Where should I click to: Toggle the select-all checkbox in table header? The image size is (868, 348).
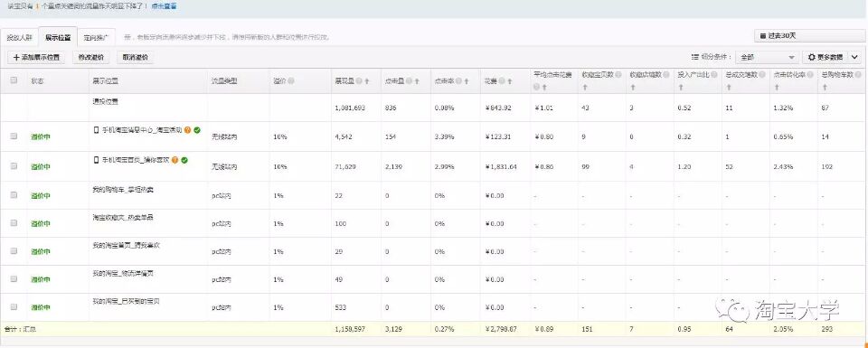pyautogui.click(x=14, y=80)
